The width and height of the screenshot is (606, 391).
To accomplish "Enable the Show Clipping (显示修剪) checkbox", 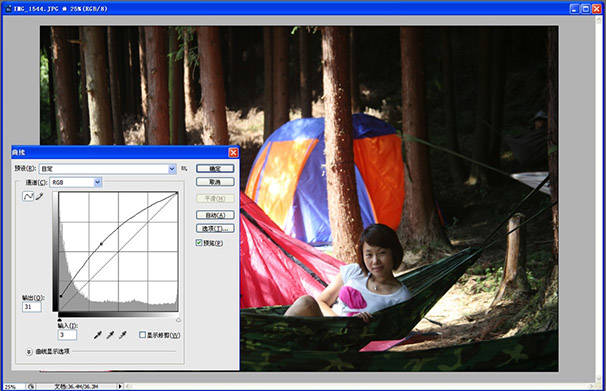I will pyautogui.click(x=142, y=335).
